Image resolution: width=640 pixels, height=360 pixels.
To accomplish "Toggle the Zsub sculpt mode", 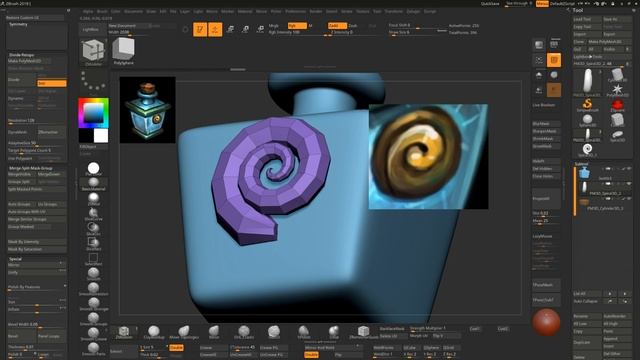I will [353, 25].
